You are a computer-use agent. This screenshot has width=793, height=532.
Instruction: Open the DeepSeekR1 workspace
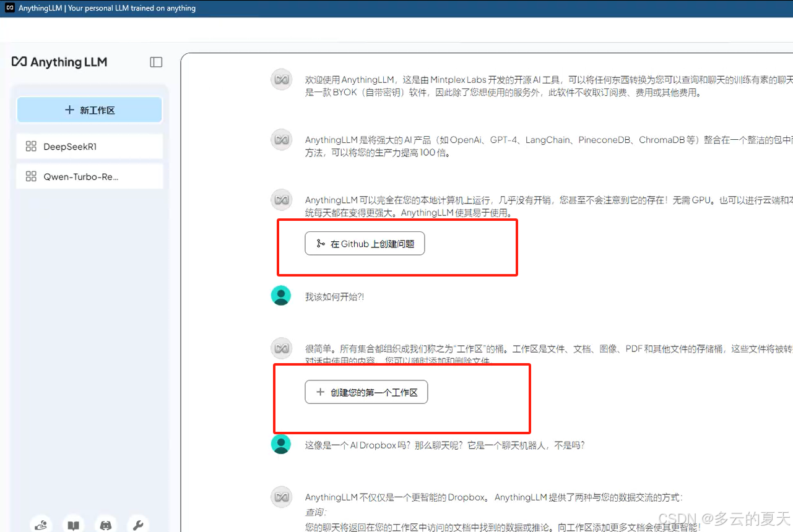[89, 147]
